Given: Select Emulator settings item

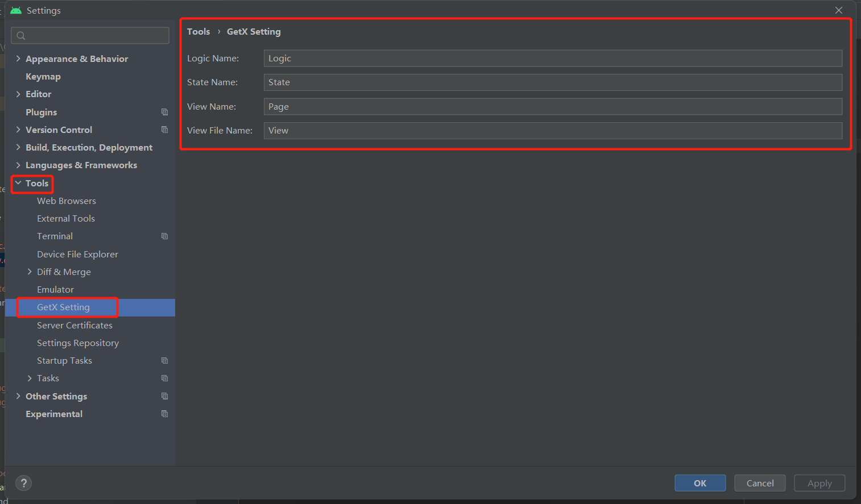Looking at the screenshot, I should click(x=55, y=289).
